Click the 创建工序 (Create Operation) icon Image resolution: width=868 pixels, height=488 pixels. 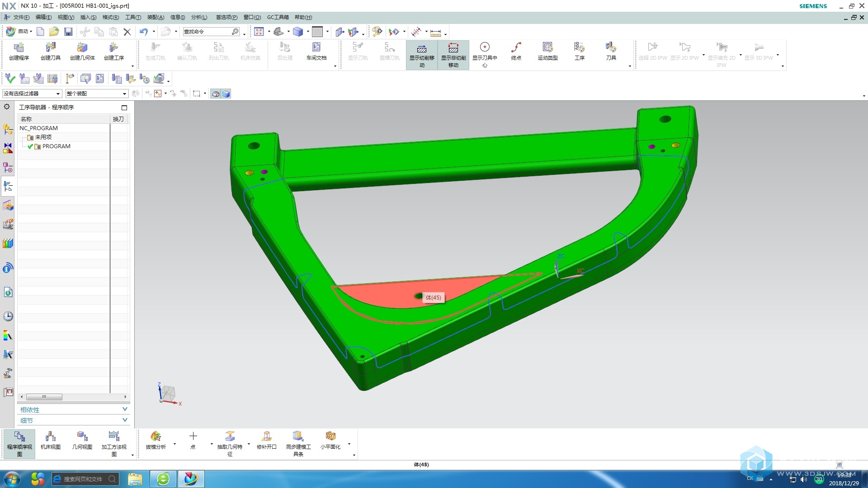(x=113, y=51)
